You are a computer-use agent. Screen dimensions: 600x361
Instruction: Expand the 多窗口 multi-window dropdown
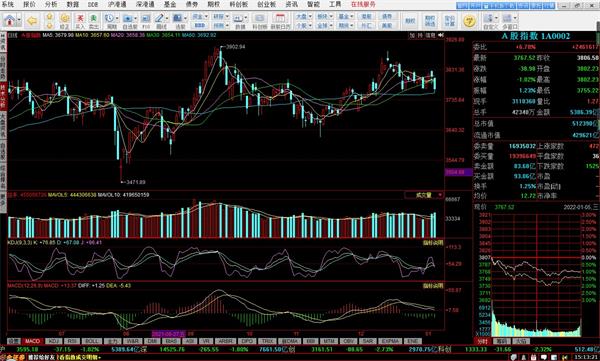pyautogui.click(x=515, y=18)
